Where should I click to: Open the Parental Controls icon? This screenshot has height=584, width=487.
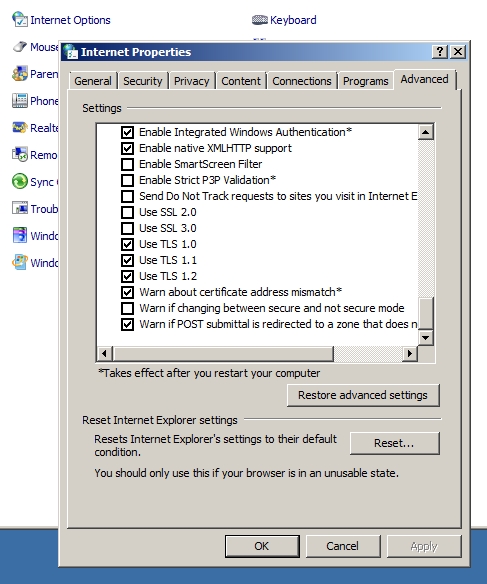point(20,74)
